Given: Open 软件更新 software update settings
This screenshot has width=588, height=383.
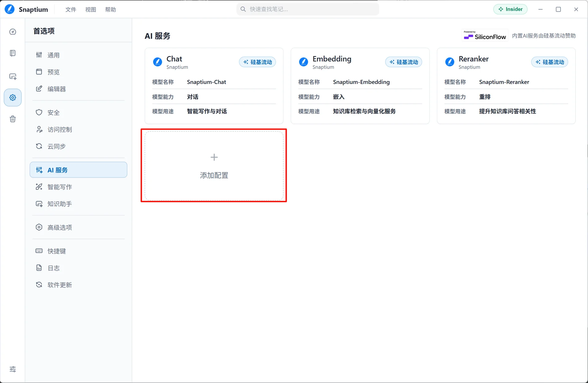Looking at the screenshot, I should click(x=78, y=285).
